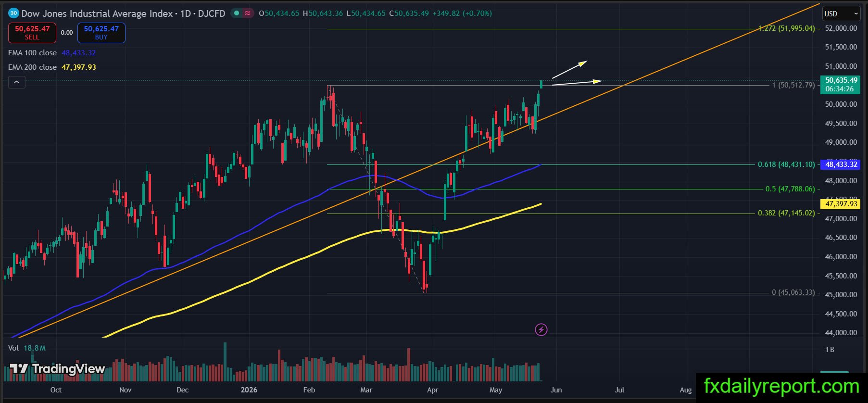Click 48,000.00 on the price axis
The image size is (868, 403).
click(x=841, y=181)
